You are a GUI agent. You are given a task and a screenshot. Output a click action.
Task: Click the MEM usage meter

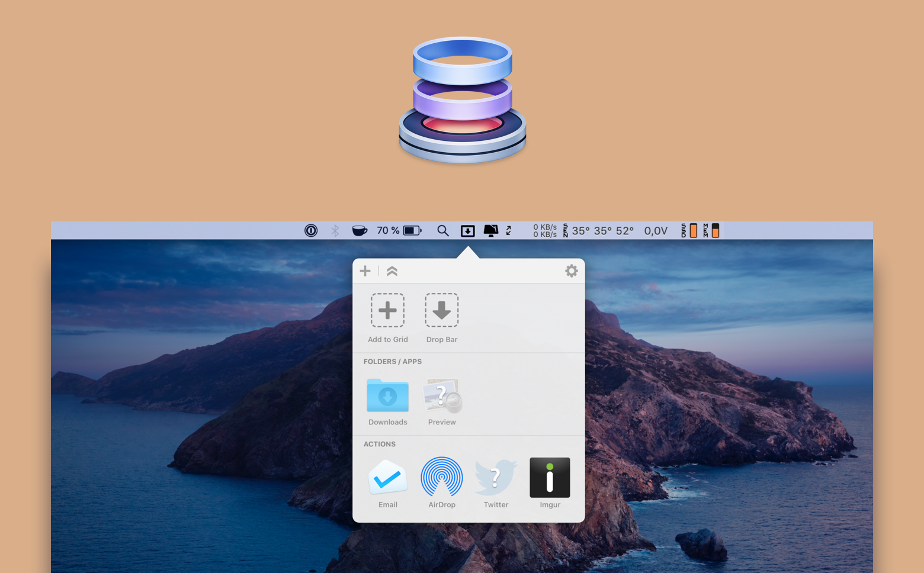click(x=711, y=231)
